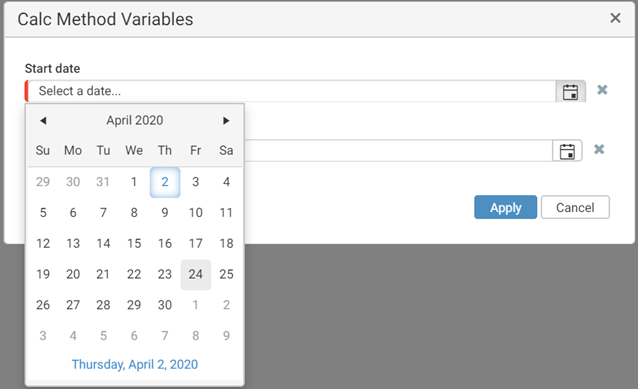Open the Start date calendar picker icon
Image resolution: width=638 pixels, height=389 pixels.
[x=570, y=91]
